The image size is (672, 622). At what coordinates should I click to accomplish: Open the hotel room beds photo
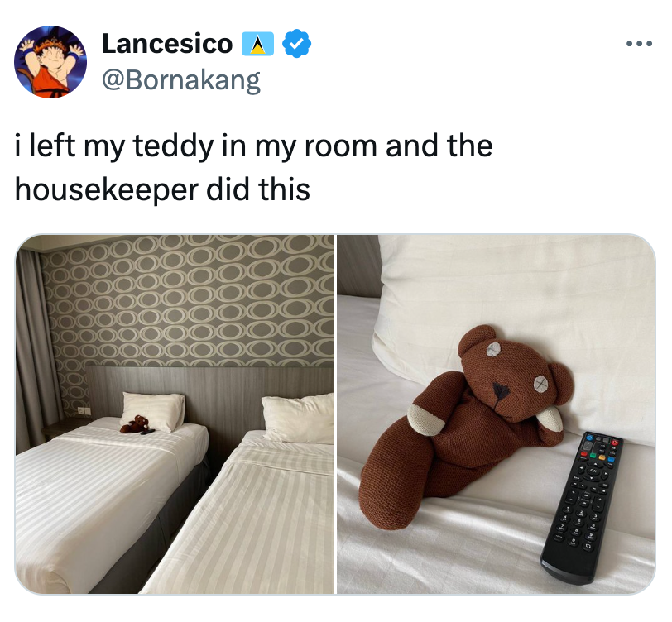(x=175, y=414)
